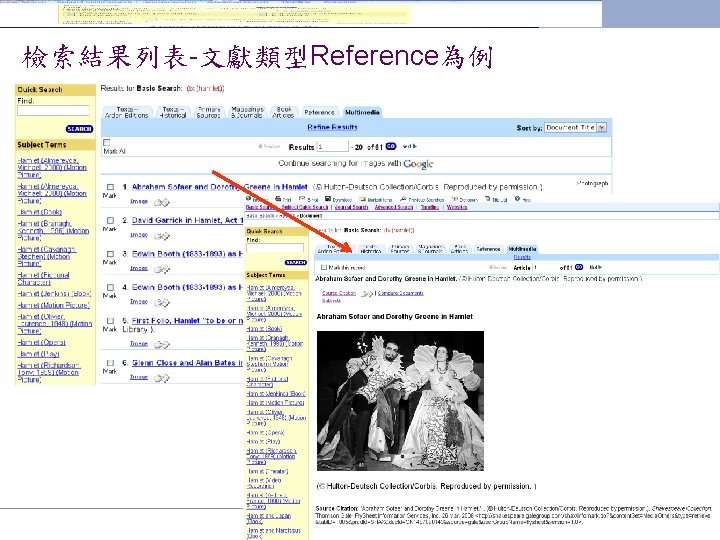
Task: Click Hamlet (Opera) subject term in results sidebar
Action: click(x=42, y=343)
